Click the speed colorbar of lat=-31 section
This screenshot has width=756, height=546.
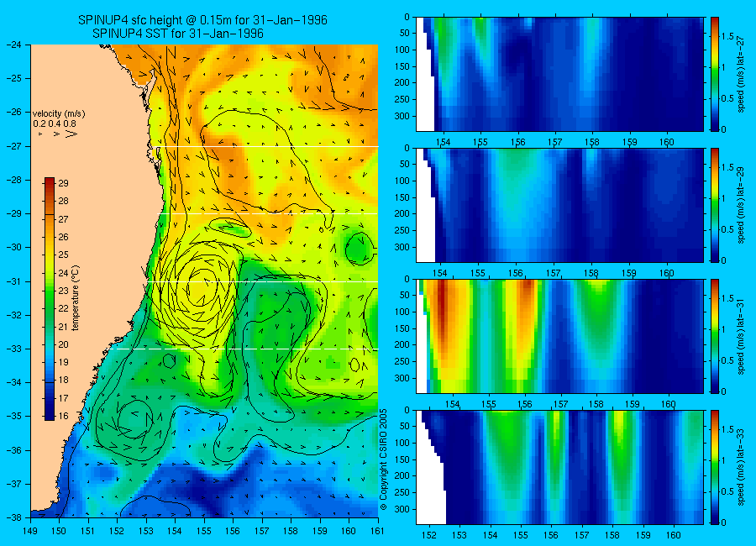714,336
